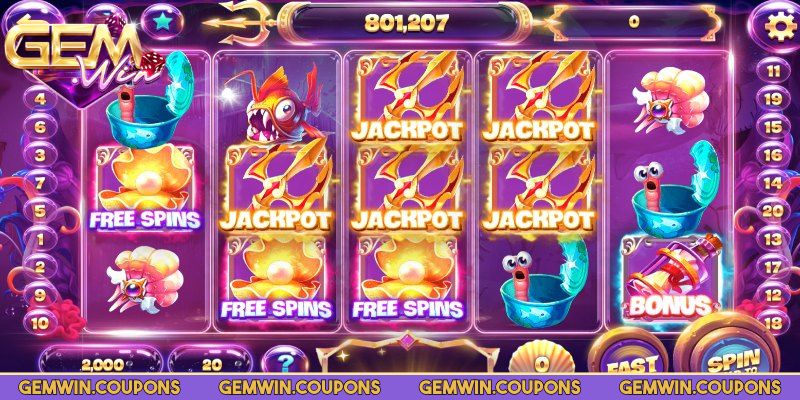This screenshot has height=400, width=800.
Task: Click the 801,207 jackpot value bar
Action: click(x=406, y=23)
